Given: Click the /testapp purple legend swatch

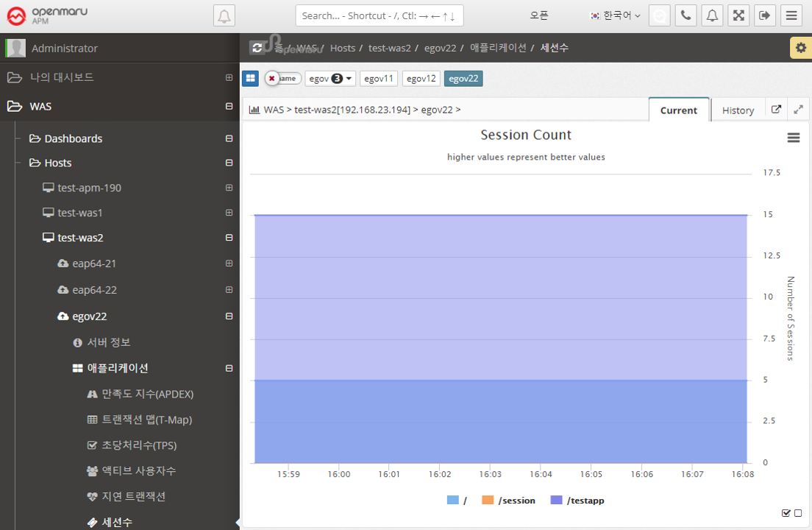Looking at the screenshot, I should point(557,501).
